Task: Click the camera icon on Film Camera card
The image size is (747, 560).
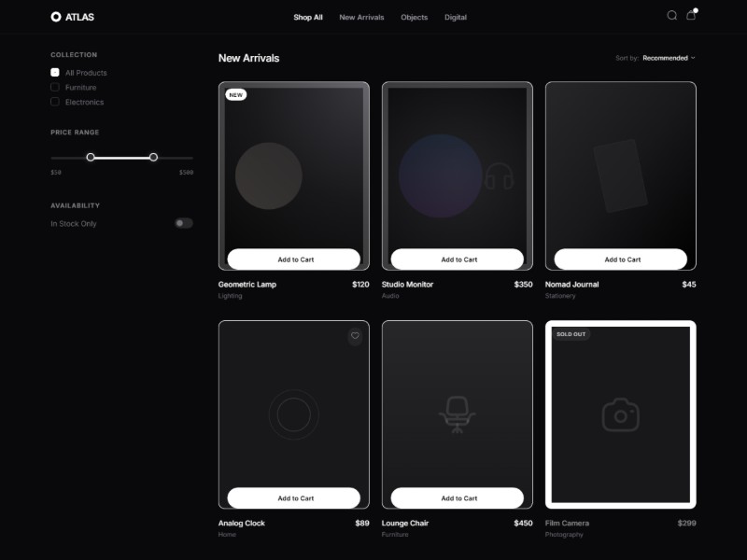Action: (620, 414)
